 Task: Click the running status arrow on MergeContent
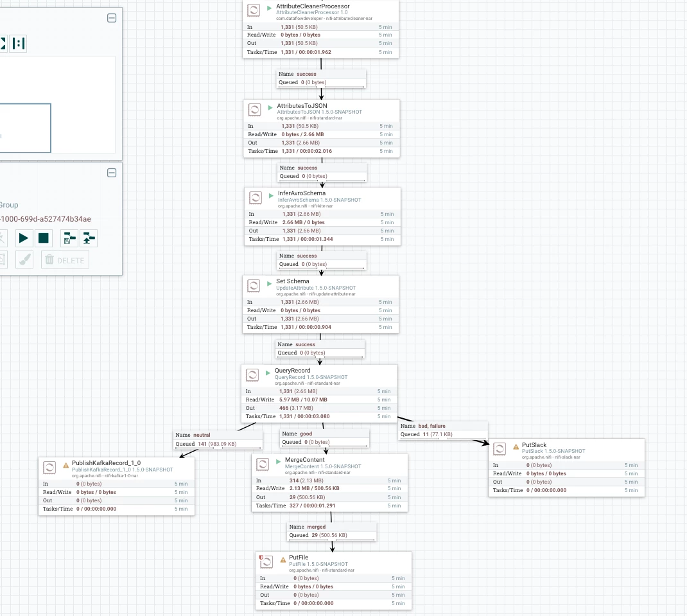pyautogui.click(x=278, y=462)
